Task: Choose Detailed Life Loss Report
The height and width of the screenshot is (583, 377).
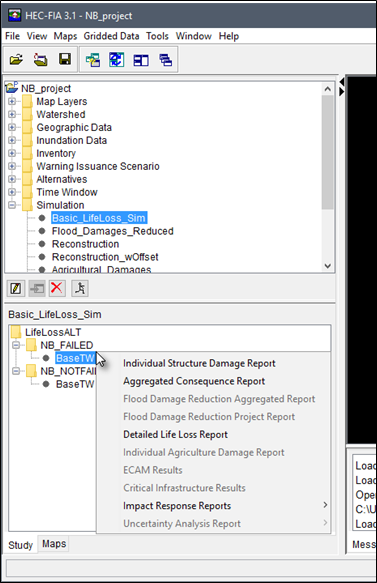Action: click(x=175, y=435)
